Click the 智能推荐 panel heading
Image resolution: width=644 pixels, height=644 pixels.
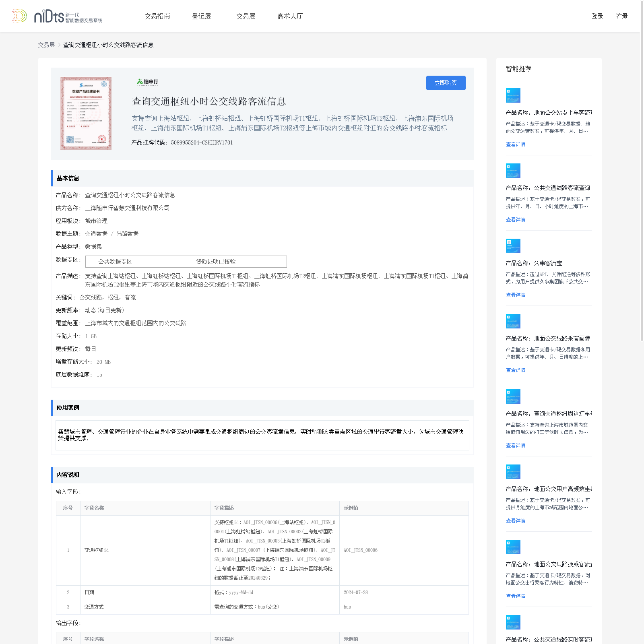pyautogui.click(x=518, y=69)
